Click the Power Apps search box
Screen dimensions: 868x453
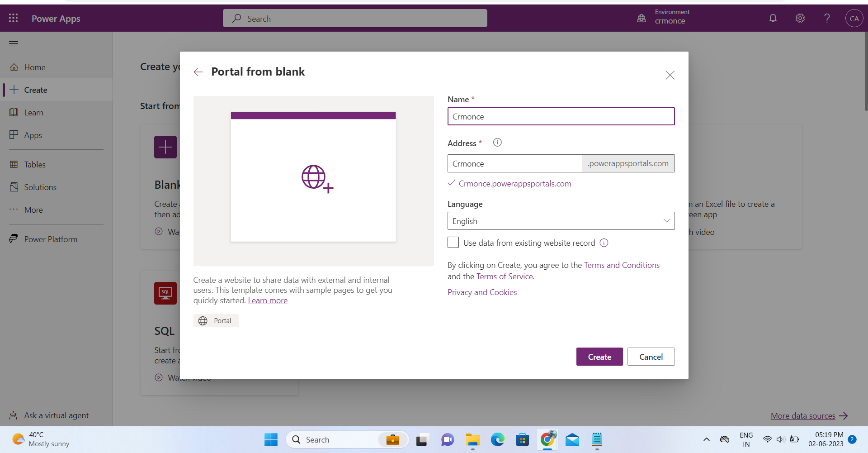(x=355, y=19)
